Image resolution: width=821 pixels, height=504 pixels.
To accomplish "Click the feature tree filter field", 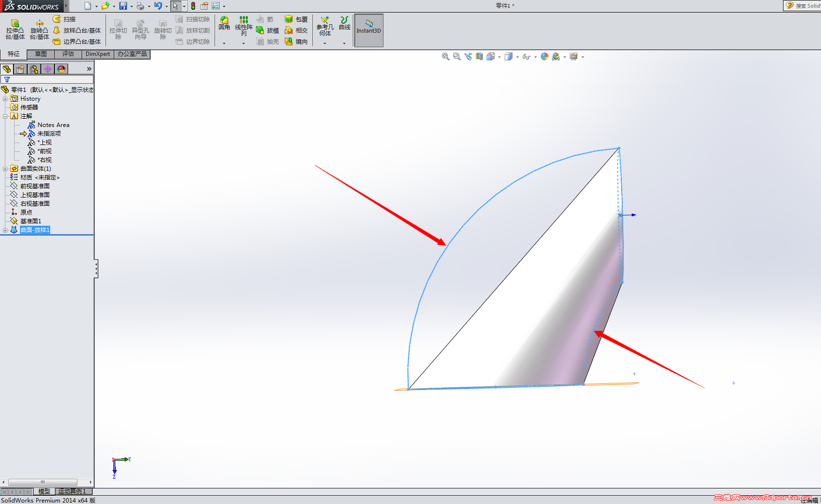I will pos(47,79).
